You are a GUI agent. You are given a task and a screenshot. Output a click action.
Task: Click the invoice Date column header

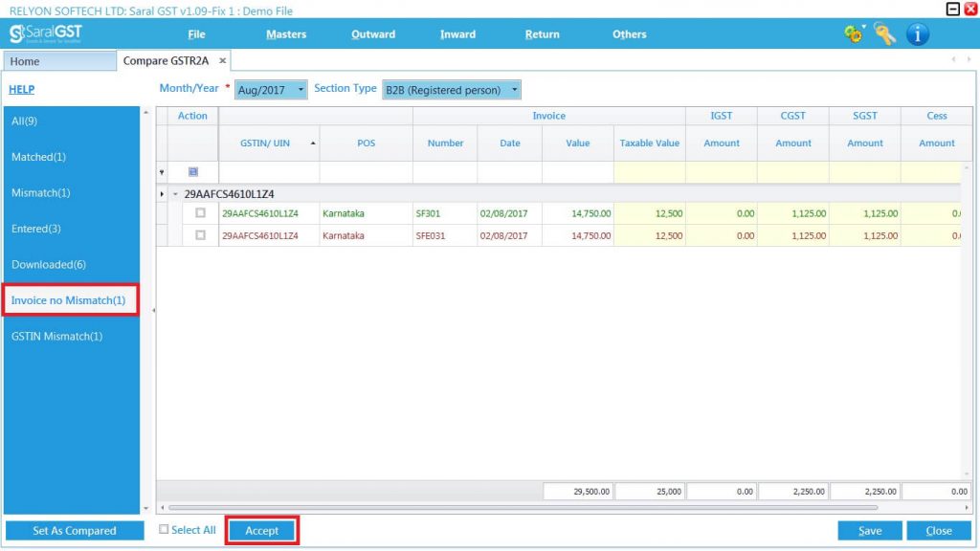click(x=510, y=143)
